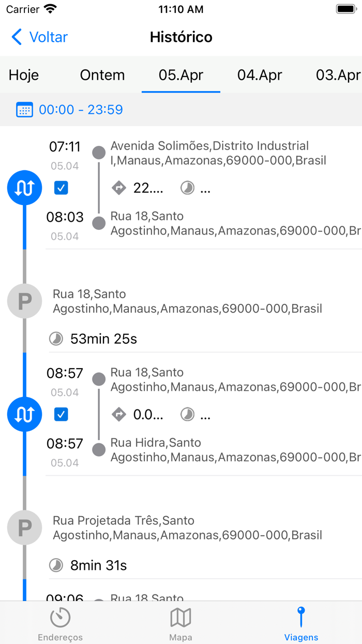
Task: Open the 04.Apr history tab
Action: [260, 75]
